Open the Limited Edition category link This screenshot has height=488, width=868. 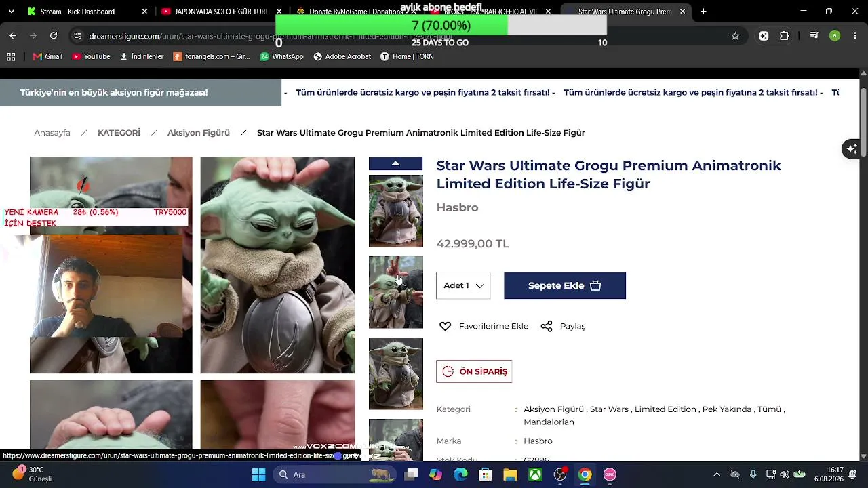coord(665,409)
